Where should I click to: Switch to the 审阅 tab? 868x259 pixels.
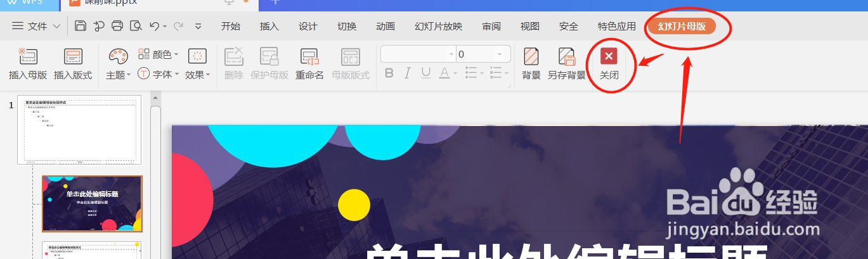pos(491,26)
